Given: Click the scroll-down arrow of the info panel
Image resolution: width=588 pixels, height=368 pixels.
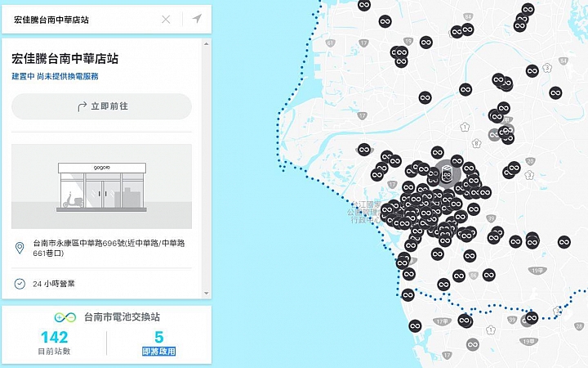Looking at the screenshot, I should (207, 294).
